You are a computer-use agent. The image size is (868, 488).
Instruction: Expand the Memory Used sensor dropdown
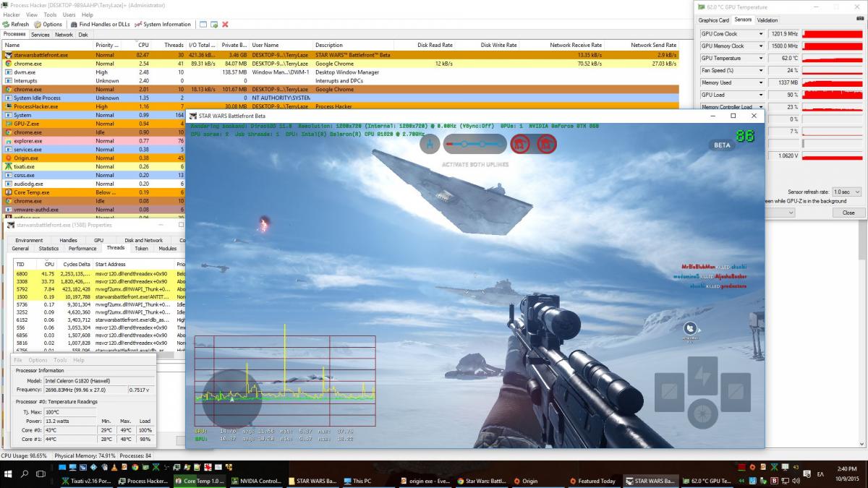[x=760, y=83]
